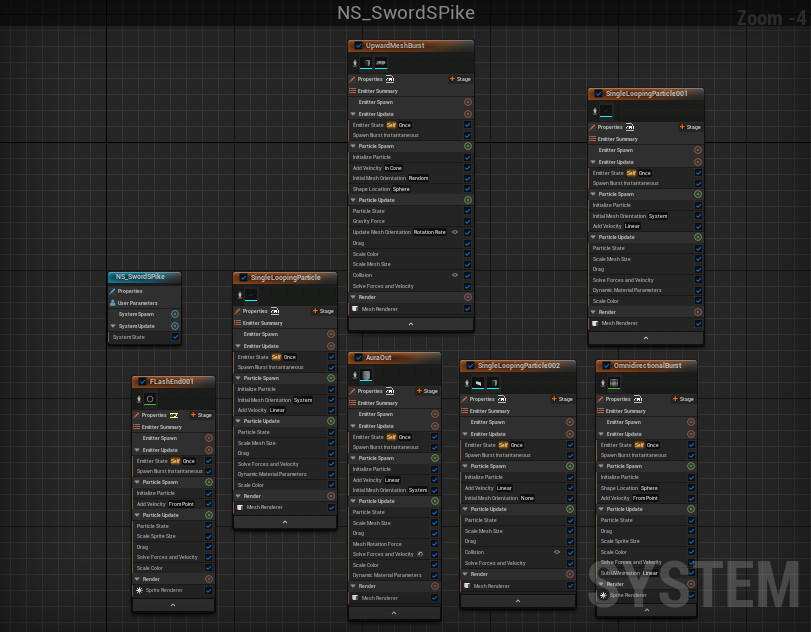This screenshot has width=811, height=632.
Task: Click eye icon on UpwardMeshBurst Collision row
Action: click(x=454, y=275)
